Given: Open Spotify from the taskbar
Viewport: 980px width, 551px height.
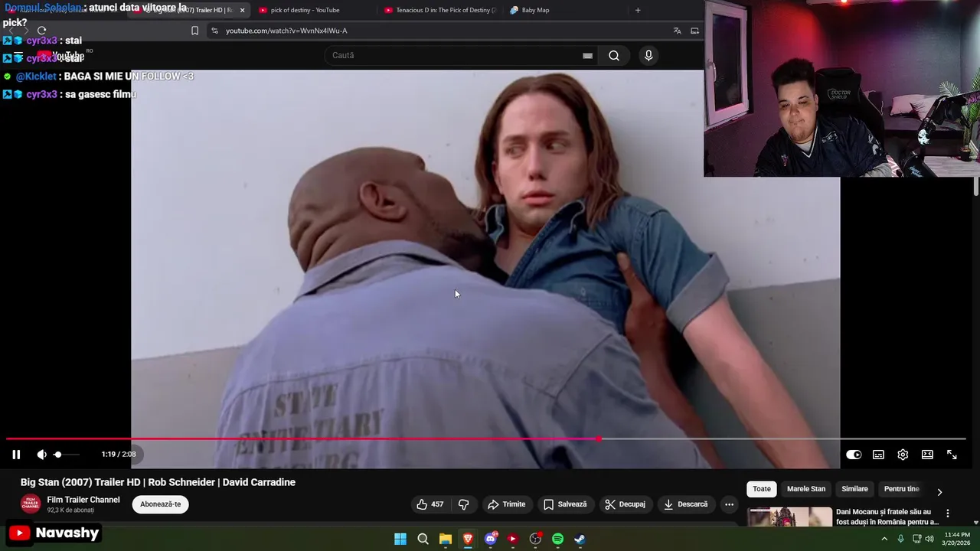Looking at the screenshot, I should [x=557, y=539].
